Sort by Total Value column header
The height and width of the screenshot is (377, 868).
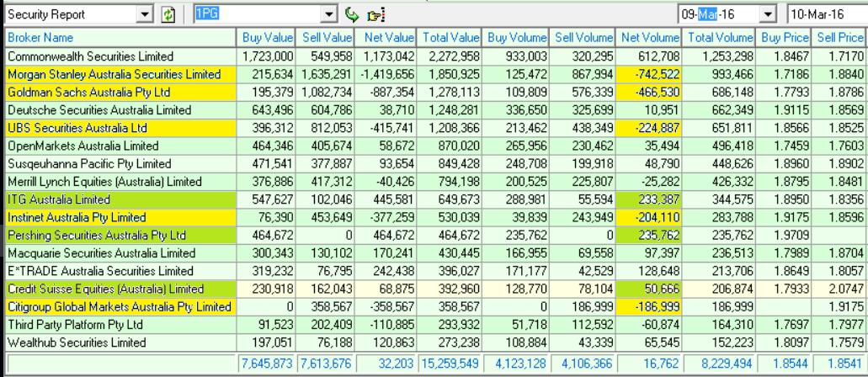coord(450,38)
